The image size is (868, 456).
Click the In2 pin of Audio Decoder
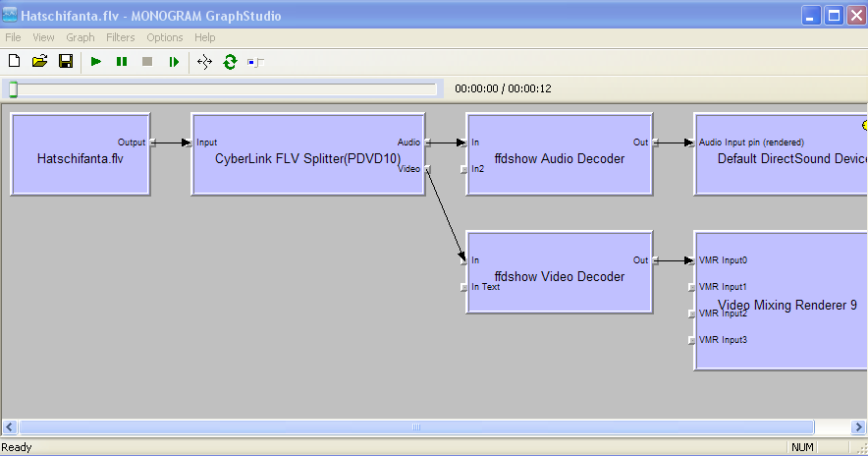tap(463, 169)
